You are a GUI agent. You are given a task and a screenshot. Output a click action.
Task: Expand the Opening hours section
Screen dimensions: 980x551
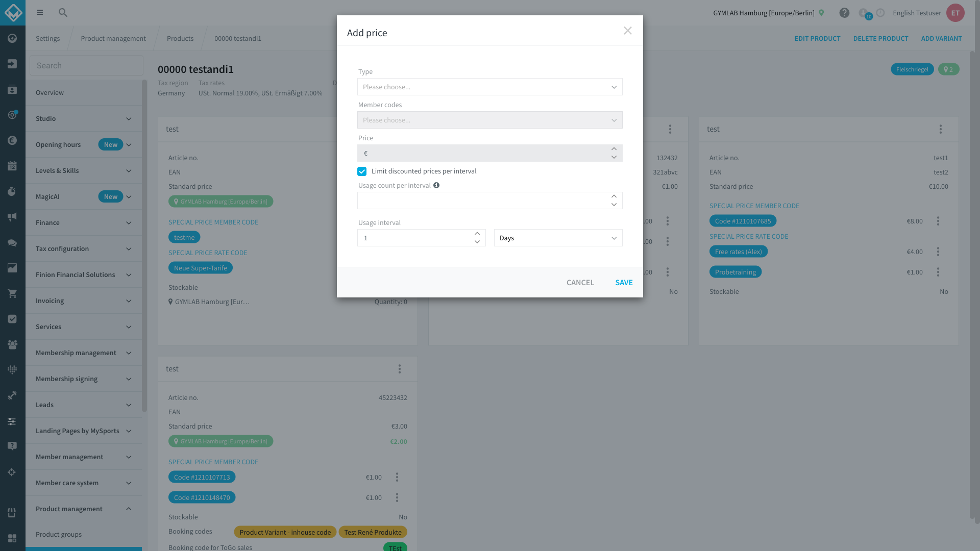[x=84, y=144]
